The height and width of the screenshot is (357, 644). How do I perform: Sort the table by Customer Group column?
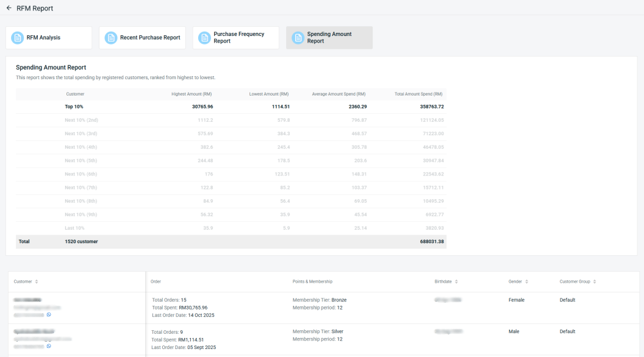click(594, 281)
